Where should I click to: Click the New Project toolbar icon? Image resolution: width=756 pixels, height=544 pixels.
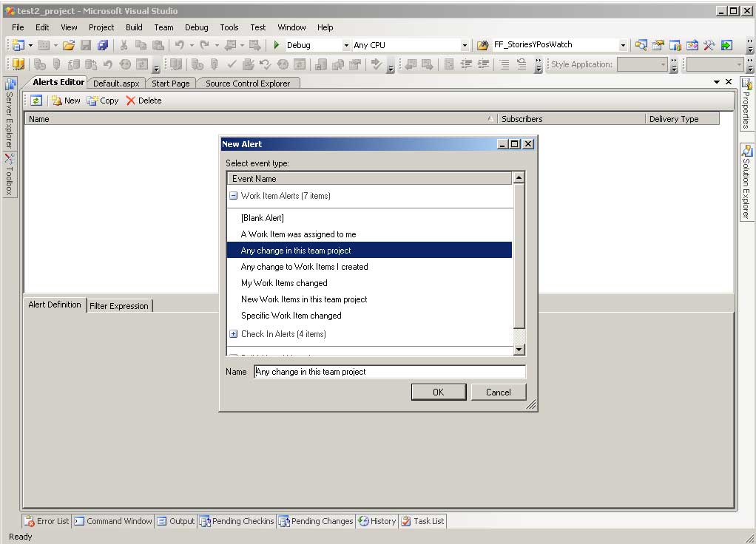click(18, 45)
